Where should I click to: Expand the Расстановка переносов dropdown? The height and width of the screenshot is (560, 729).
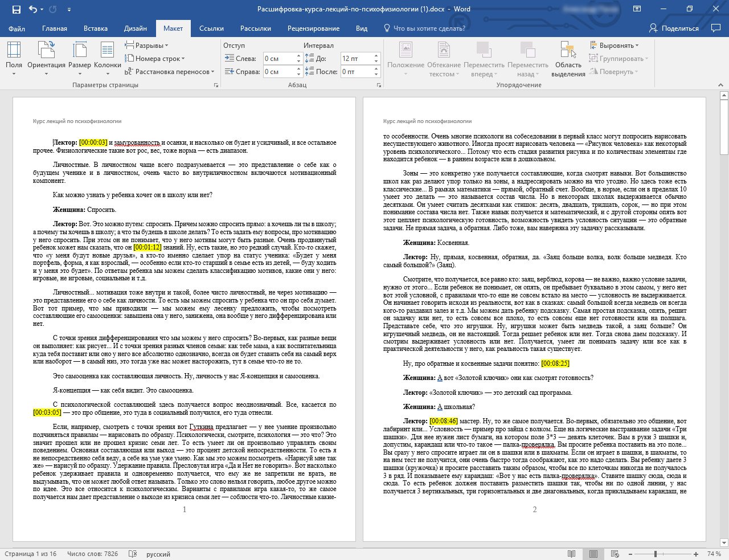pyautogui.click(x=170, y=72)
